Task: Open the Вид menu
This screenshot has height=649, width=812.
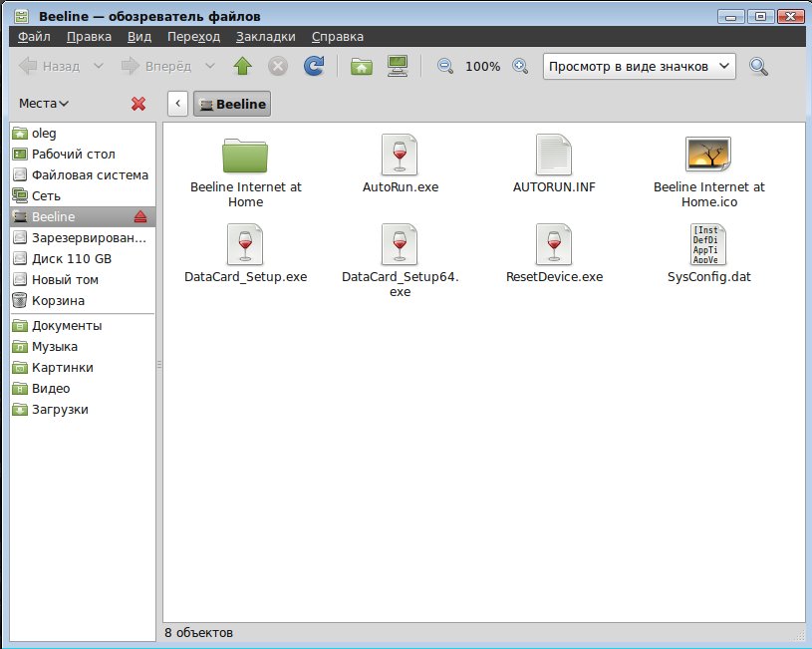Action: 139,37
